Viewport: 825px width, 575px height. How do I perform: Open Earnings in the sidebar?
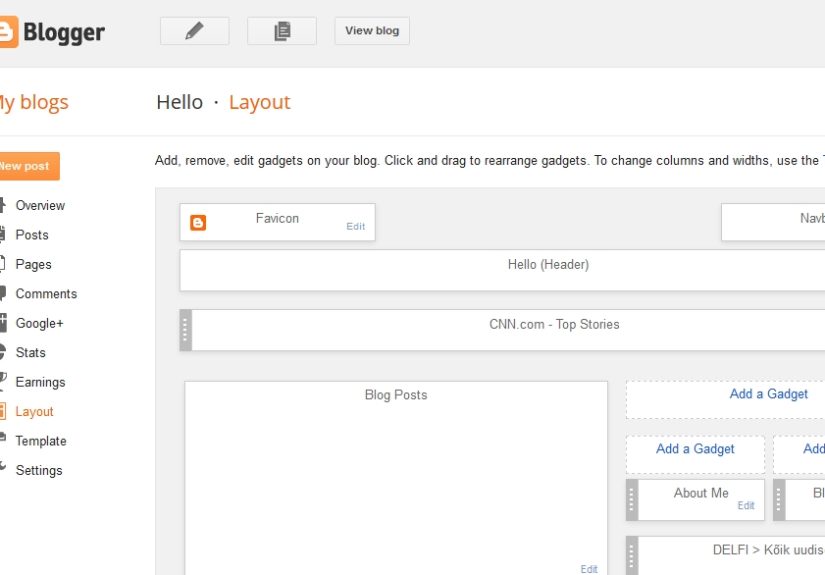click(x=40, y=382)
